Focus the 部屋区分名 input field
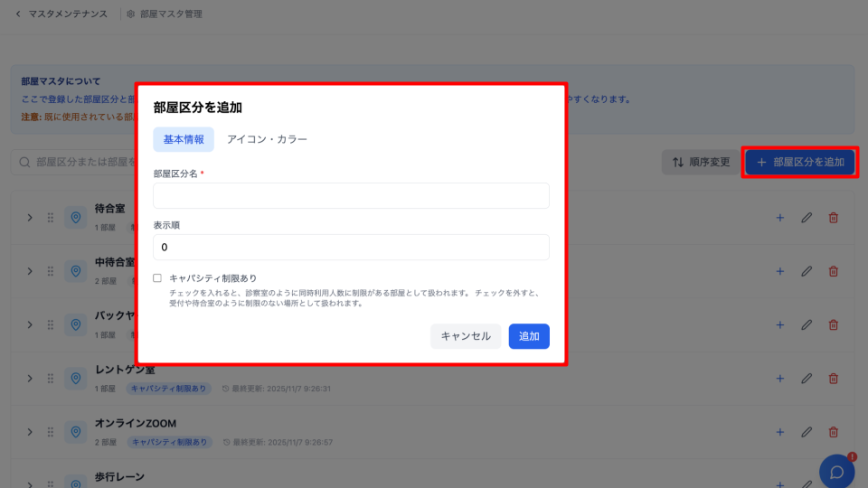 [x=351, y=196]
